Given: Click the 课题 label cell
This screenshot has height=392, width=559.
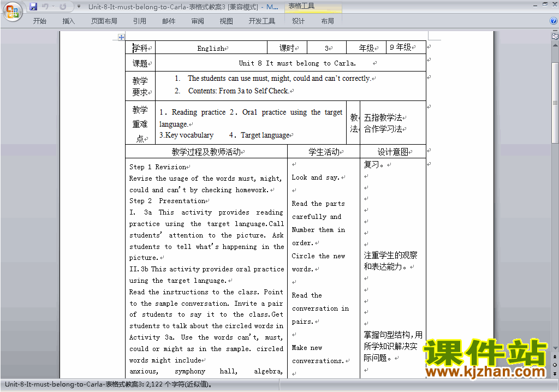Looking at the screenshot, I should (x=140, y=63).
